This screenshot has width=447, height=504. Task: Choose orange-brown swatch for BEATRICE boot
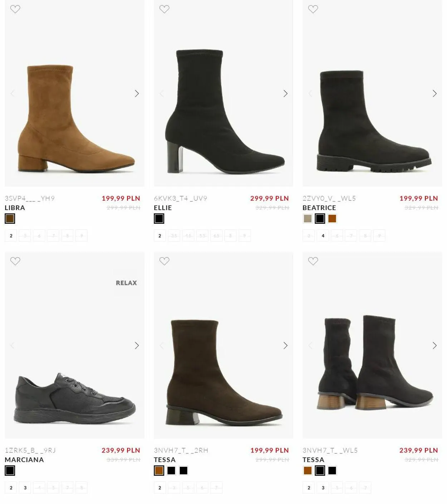tap(332, 218)
